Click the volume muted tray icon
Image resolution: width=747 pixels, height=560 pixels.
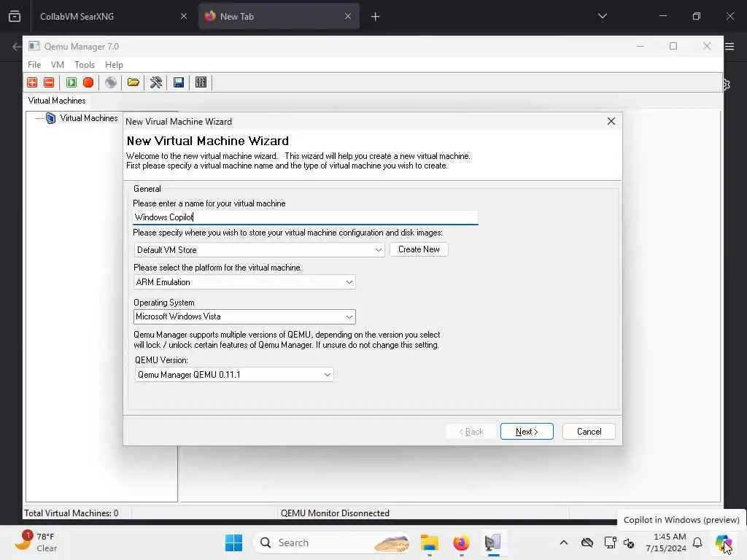pyautogui.click(x=629, y=542)
